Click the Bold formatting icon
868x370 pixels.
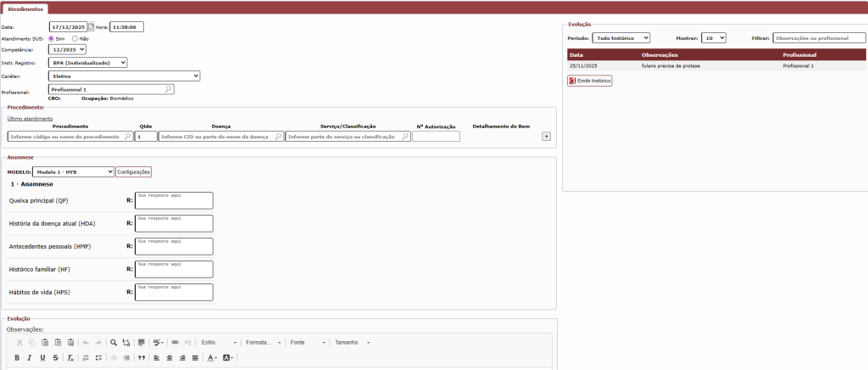pyautogui.click(x=17, y=358)
